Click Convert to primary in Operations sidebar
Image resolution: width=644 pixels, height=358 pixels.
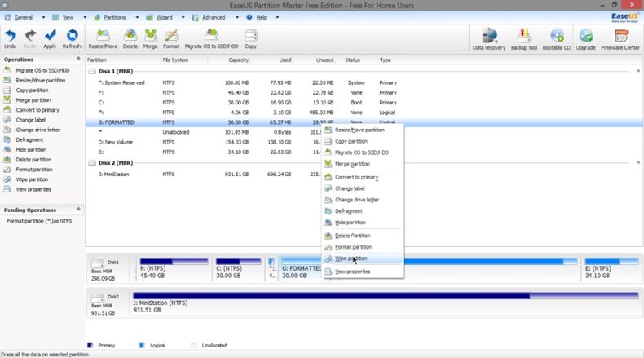pyautogui.click(x=37, y=110)
